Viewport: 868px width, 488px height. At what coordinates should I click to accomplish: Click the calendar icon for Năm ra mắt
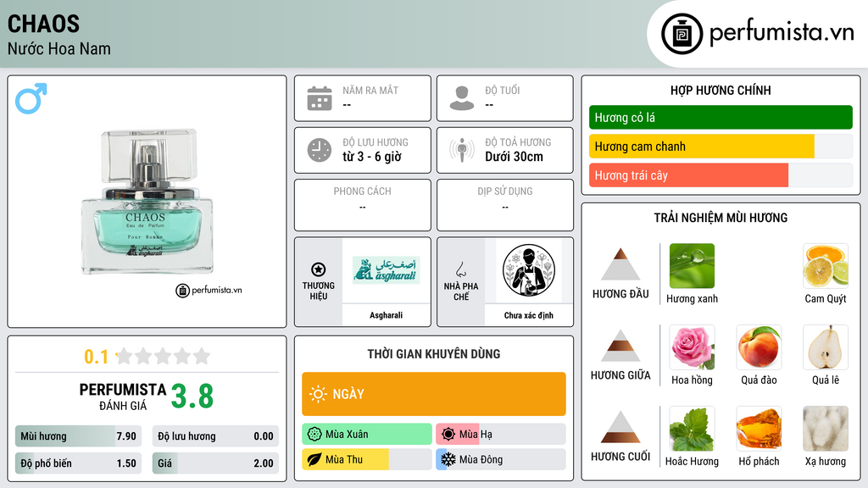point(320,98)
